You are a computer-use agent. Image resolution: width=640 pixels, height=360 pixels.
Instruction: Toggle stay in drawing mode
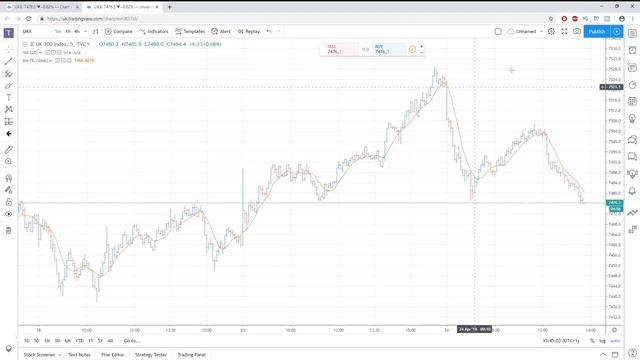(x=9, y=190)
